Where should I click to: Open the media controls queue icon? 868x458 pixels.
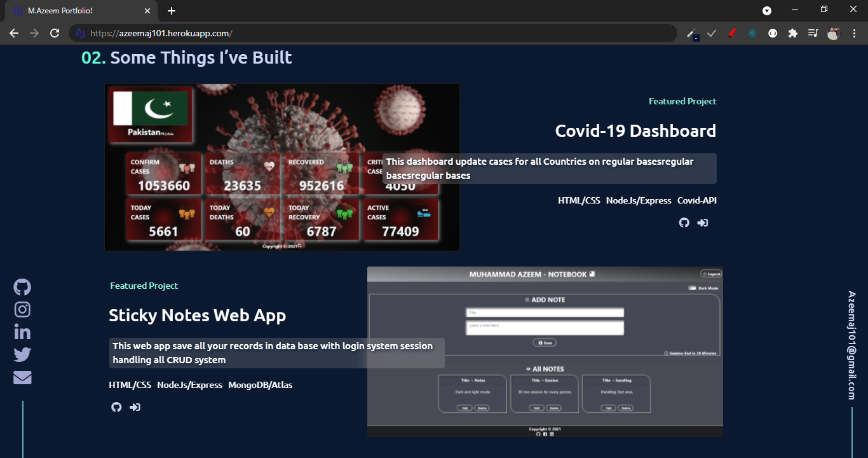pos(813,33)
